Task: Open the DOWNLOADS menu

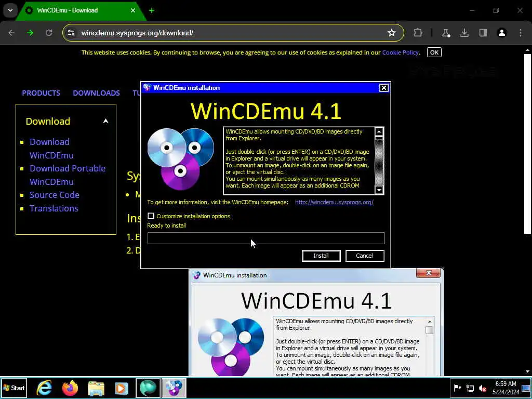Action: (x=96, y=93)
